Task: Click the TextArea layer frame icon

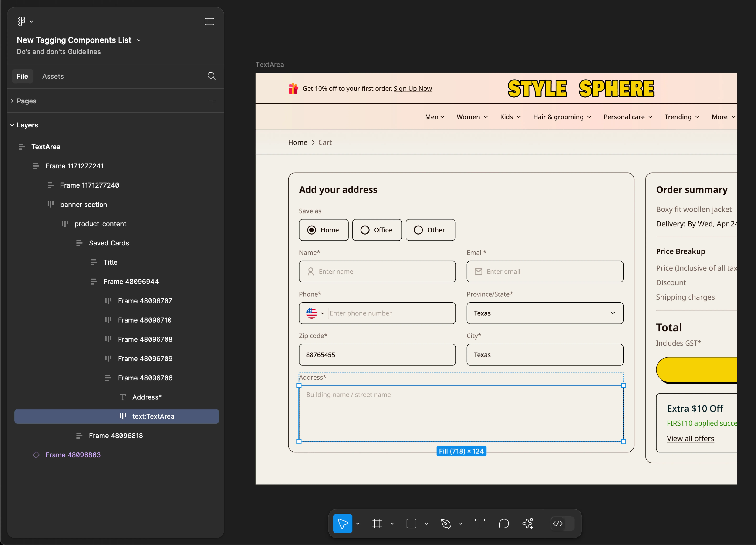Action: [x=21, y=147]
